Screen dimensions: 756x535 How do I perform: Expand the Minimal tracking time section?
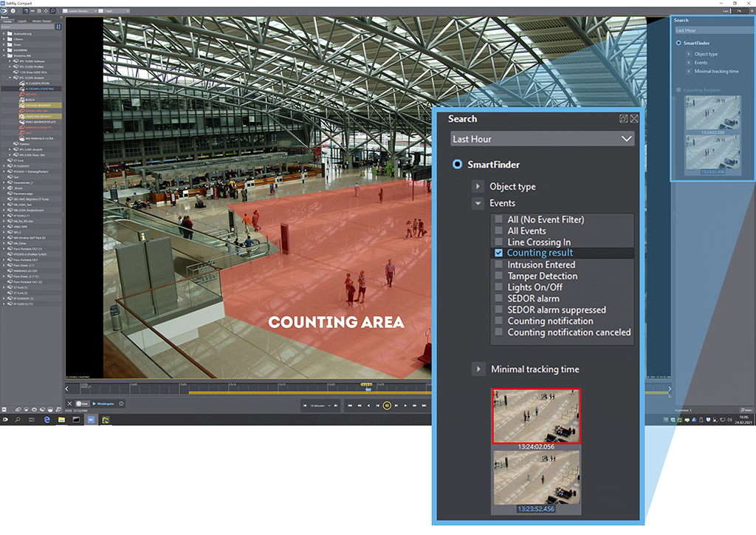pyautogui.click(x=478, y=369)
